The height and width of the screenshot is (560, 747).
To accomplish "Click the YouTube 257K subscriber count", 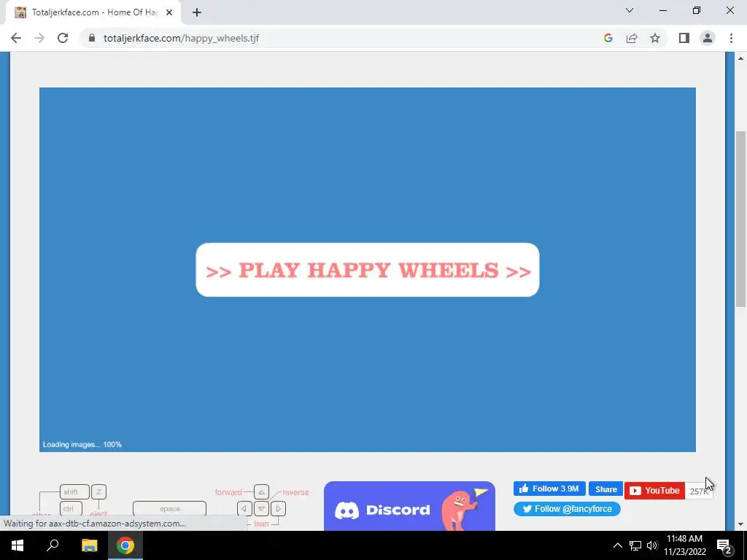I will (x=699, y=491).
